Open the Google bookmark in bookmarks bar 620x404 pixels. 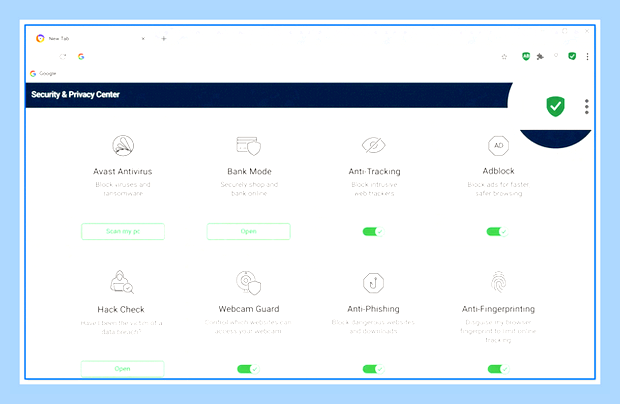pos(43,74)
